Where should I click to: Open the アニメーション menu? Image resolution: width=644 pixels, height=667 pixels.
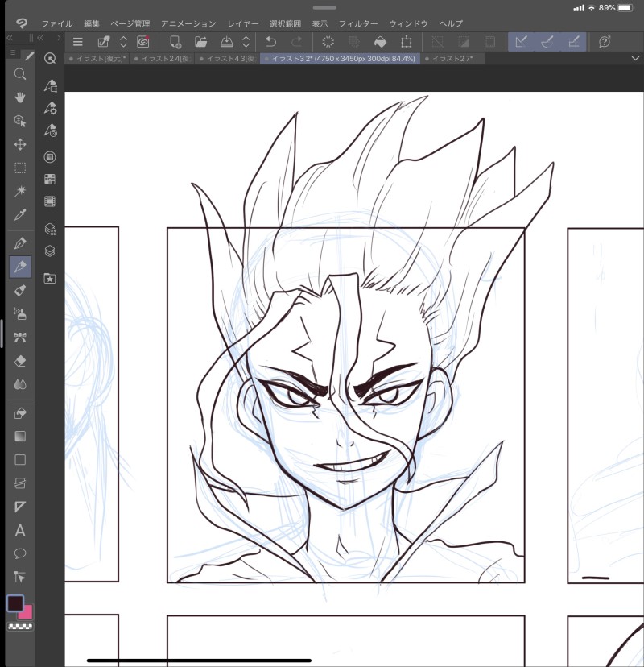coord(188,24)
